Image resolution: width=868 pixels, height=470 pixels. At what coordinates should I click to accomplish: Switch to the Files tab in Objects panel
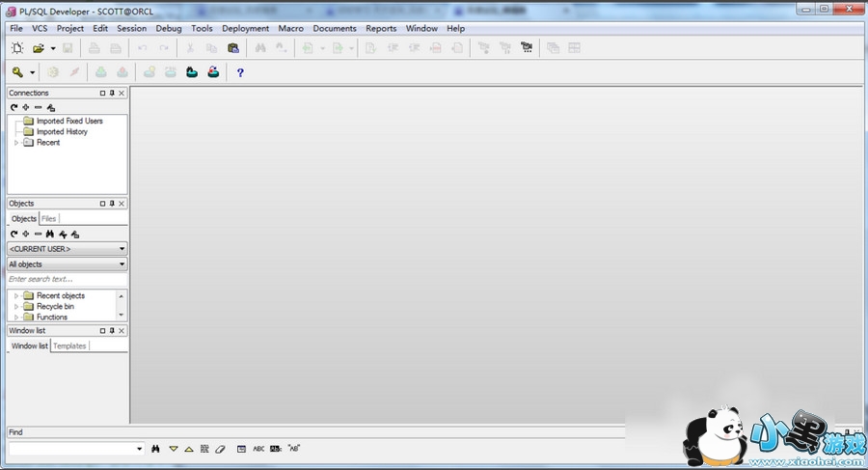tap(48, 219)
